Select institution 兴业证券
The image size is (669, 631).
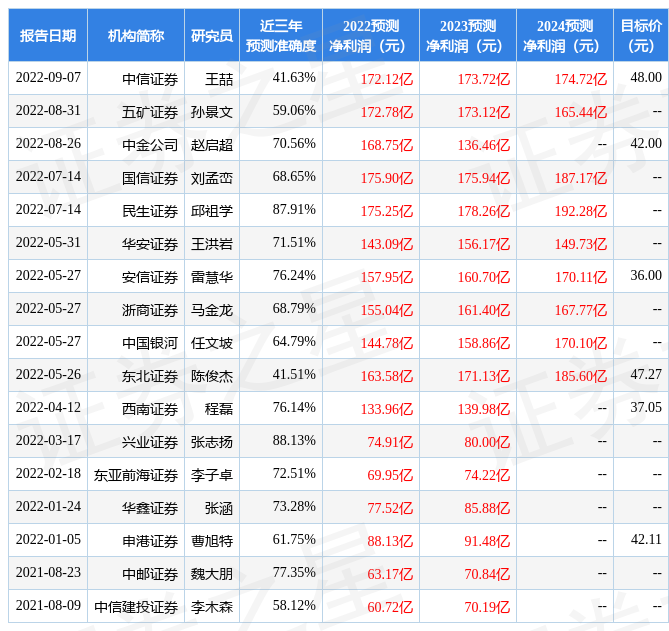(x=150, y=442)
